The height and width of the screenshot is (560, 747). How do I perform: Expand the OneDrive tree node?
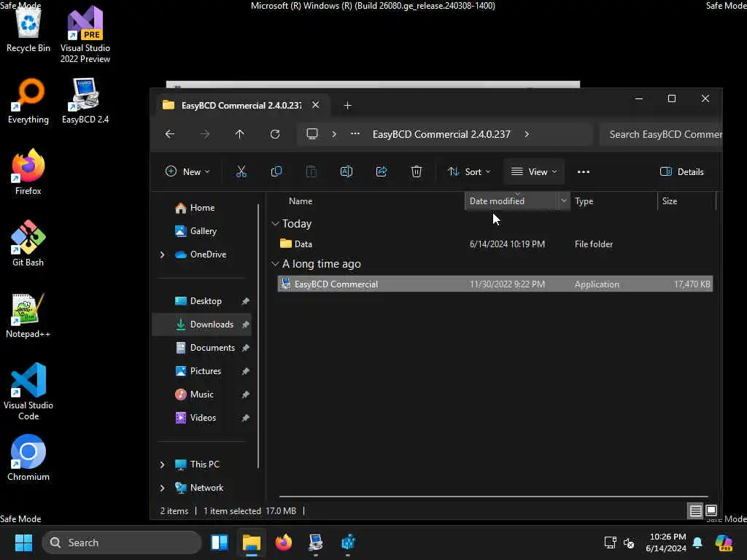tap(162, 254)
